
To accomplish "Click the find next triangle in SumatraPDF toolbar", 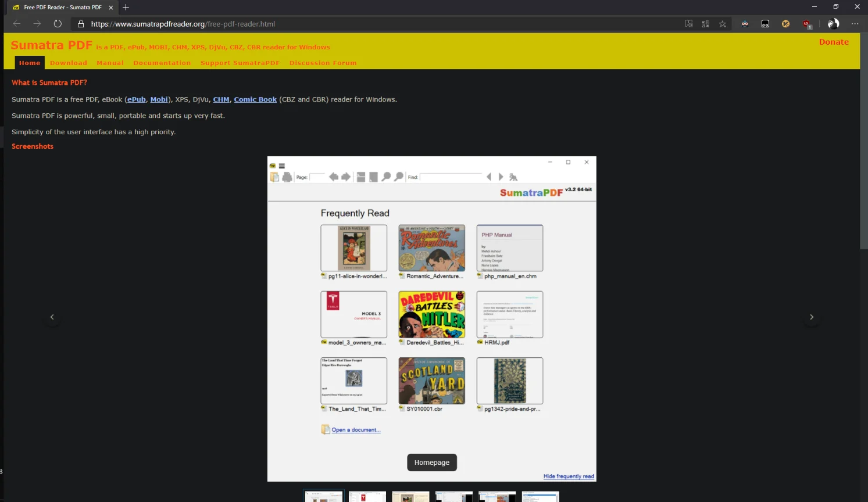I will click(501, 177).
